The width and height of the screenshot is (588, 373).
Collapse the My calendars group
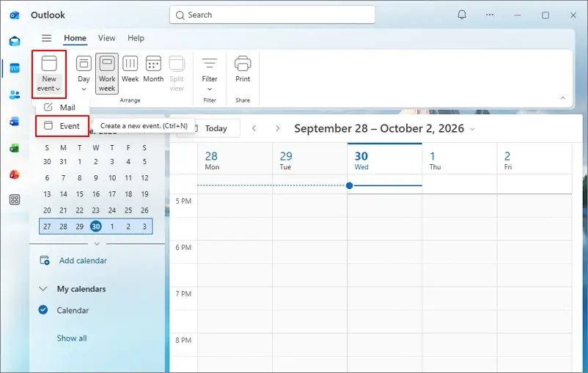point(43,289)
